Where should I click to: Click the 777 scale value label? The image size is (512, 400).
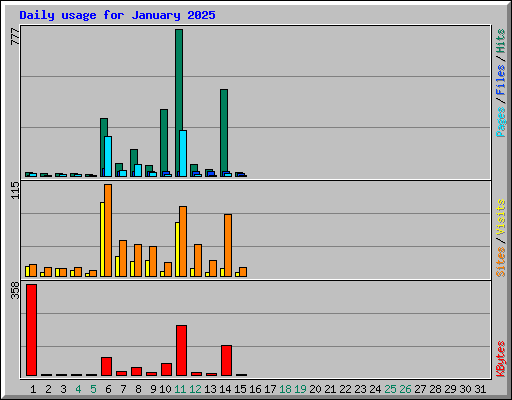(15, 36)
